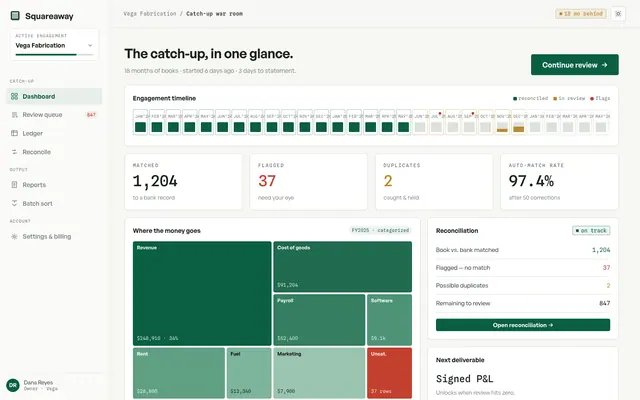Select the red Uncat. treemap tile
Viewport: 640px width, 400px height.
(389, 373)
